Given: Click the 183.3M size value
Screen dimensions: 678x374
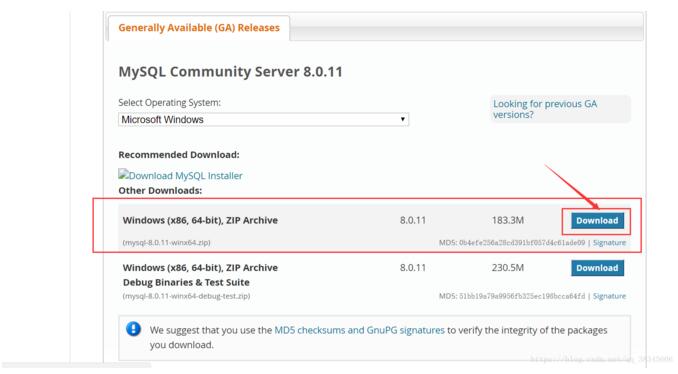Looking at the screenshot, I should point(508,221).
